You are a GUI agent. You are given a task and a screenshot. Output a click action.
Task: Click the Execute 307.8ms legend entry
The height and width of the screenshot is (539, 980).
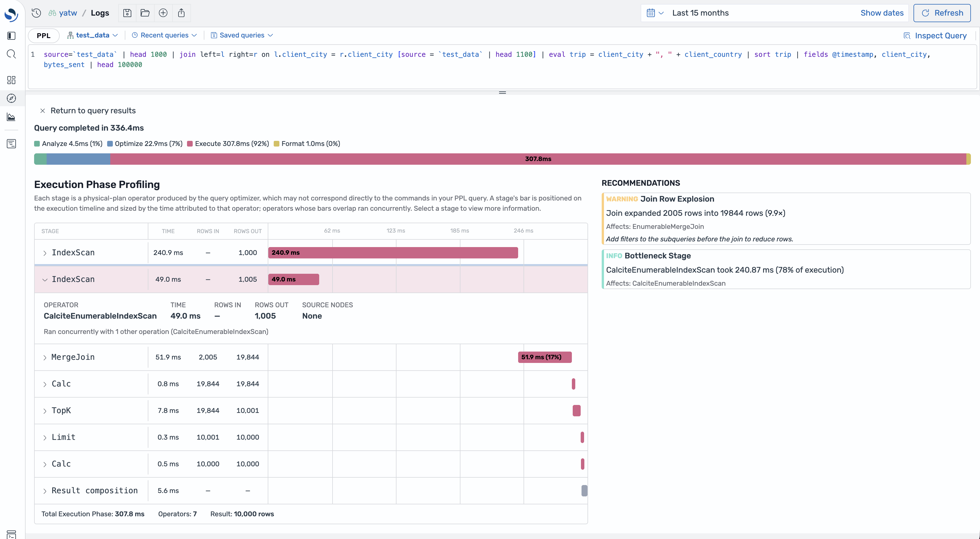[x=228, y=144]
